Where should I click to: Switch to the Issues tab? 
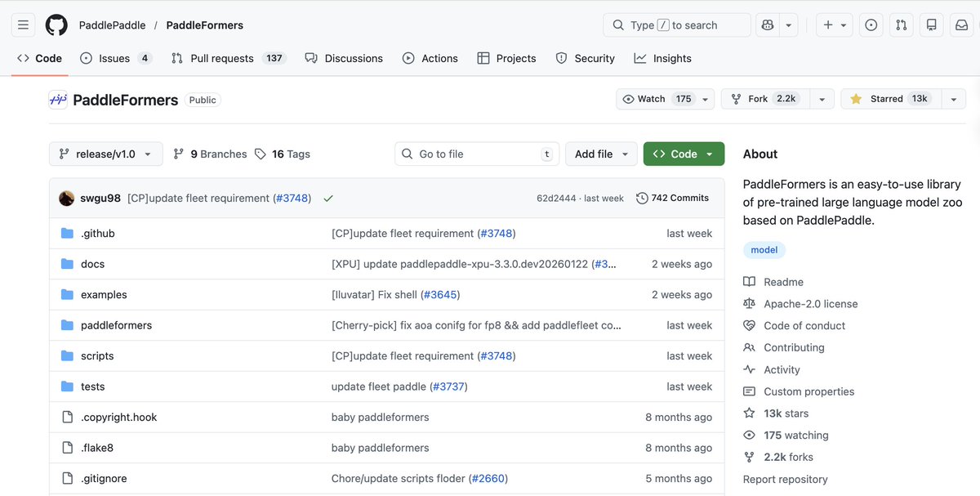click(116, 58)
